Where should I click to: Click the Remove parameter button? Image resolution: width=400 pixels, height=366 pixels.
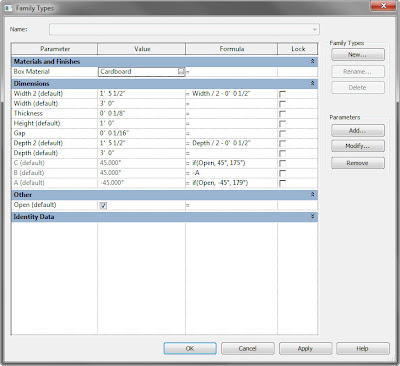coord(358,163)
